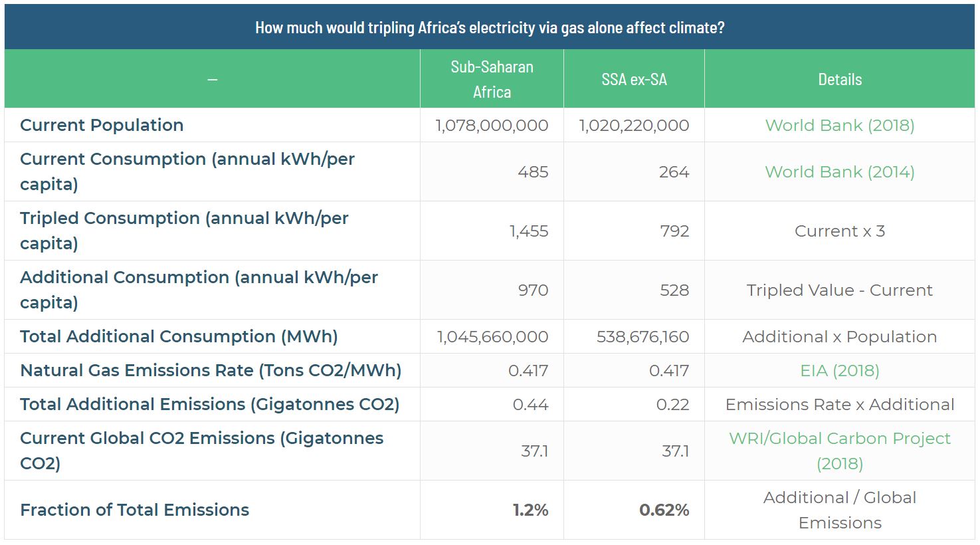The image size is (980, 545).
Task: Click the Details column header
Action: pyautogui.click(x=839, y=80)
